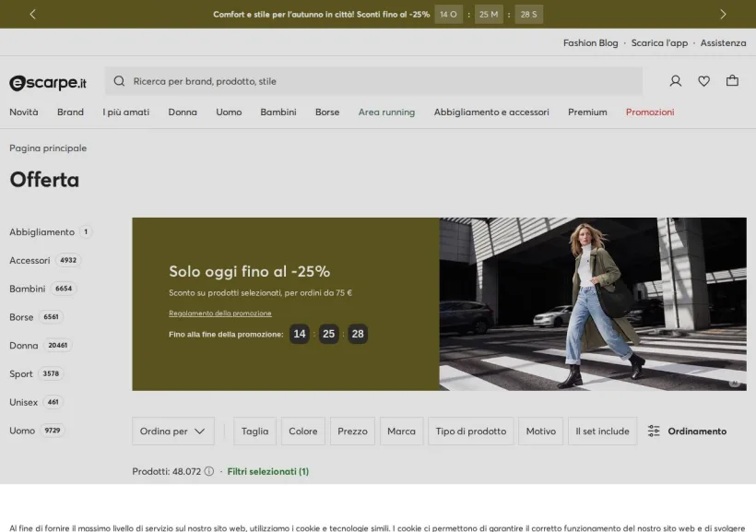Click the previous promo banner arrow
The width and height of the screenshot is (756, 532).
coord(32,14)
